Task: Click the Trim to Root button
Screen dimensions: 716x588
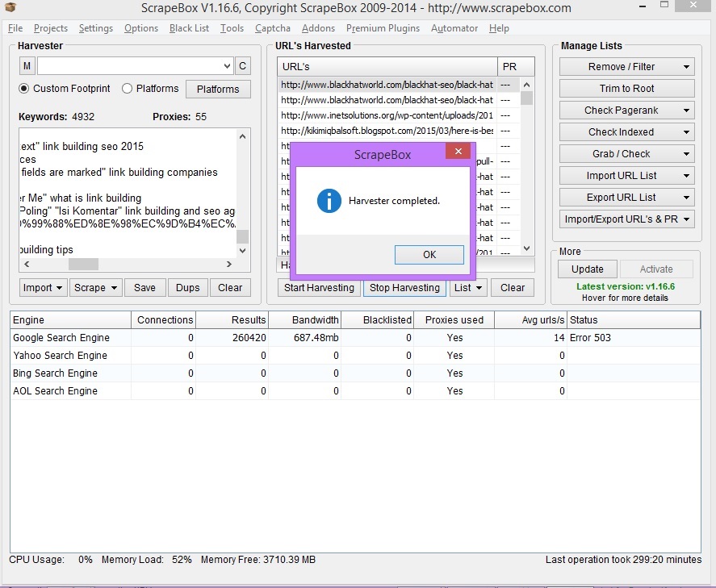Action: click(x=627, y=89)
